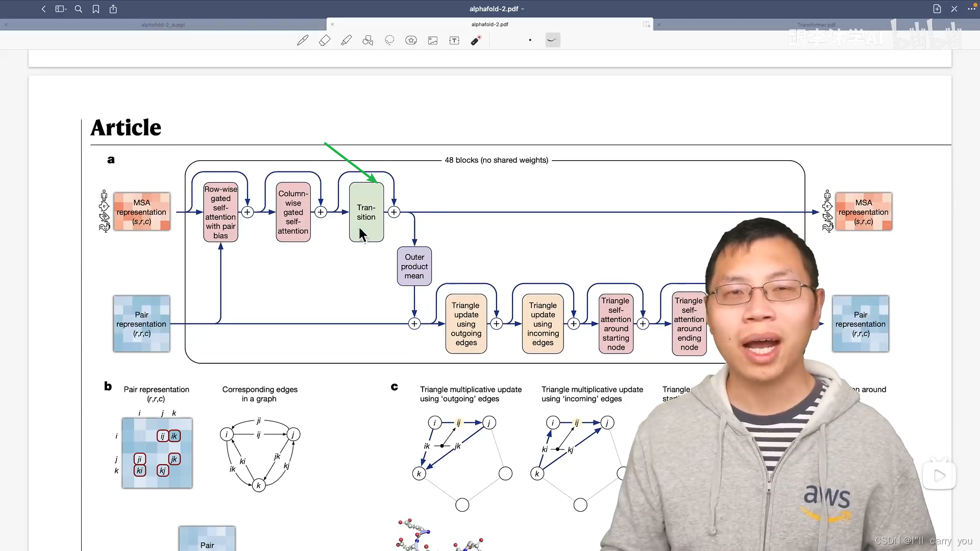980x551 pixels.
Task: Select the Eraser tool
Action: [x=325, y=40]
